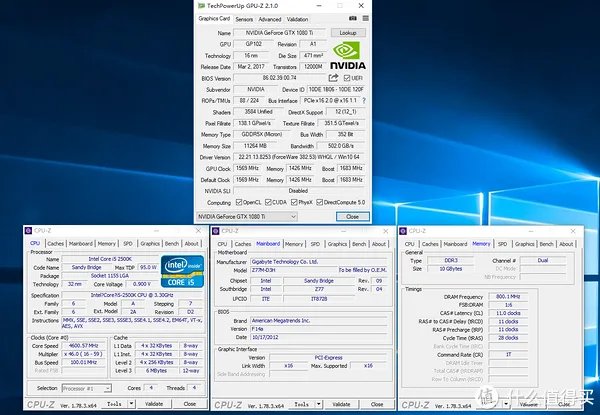Click the Multiplier value field
The width and height of the screenshot is (600, 415).
click(83, 354)
